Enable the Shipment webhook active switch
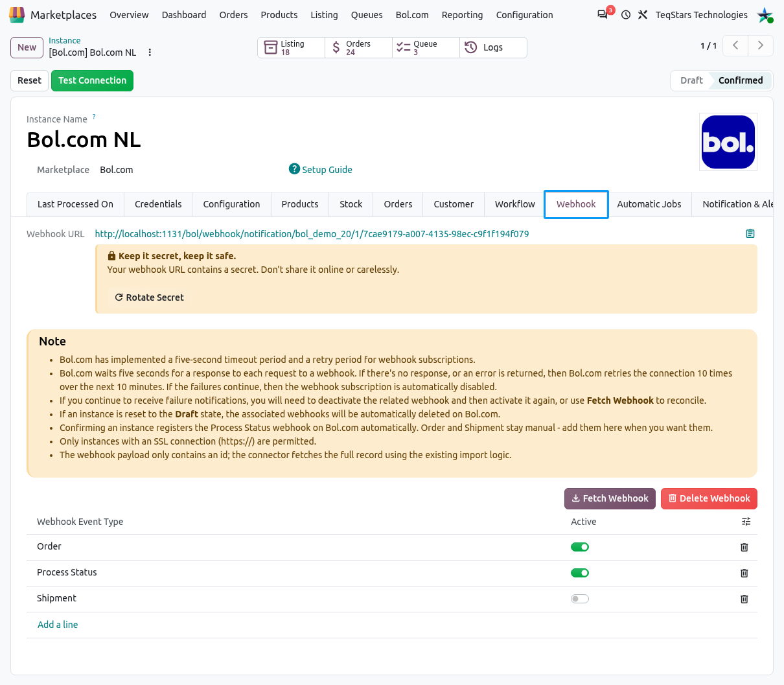 (x=580, y=599)
